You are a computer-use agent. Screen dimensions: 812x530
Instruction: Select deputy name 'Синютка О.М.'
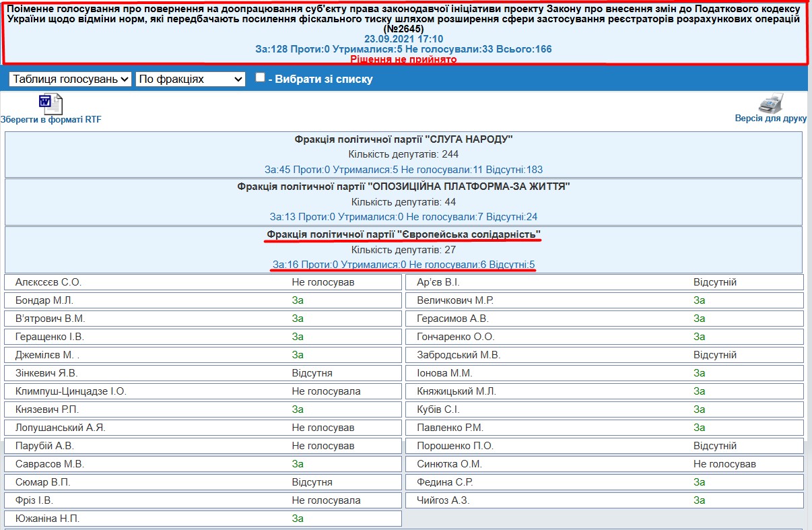tap(449, 464)
